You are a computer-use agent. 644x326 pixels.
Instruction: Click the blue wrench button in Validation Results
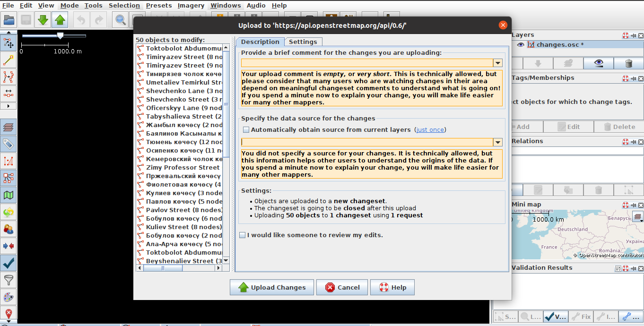[631, 316]
